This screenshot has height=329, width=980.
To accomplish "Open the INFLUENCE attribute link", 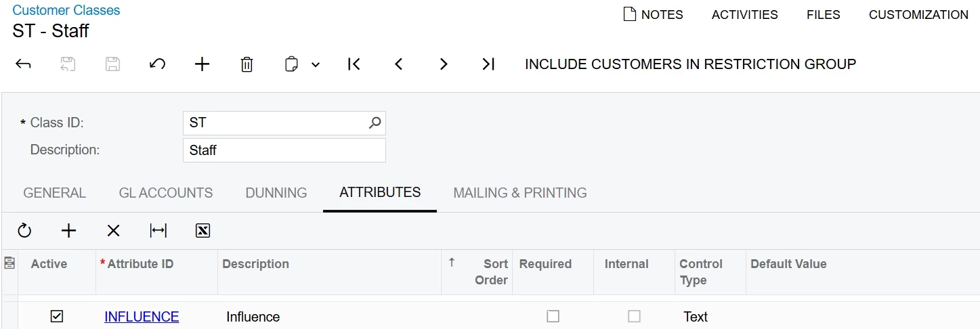I will tap(142, 317).
